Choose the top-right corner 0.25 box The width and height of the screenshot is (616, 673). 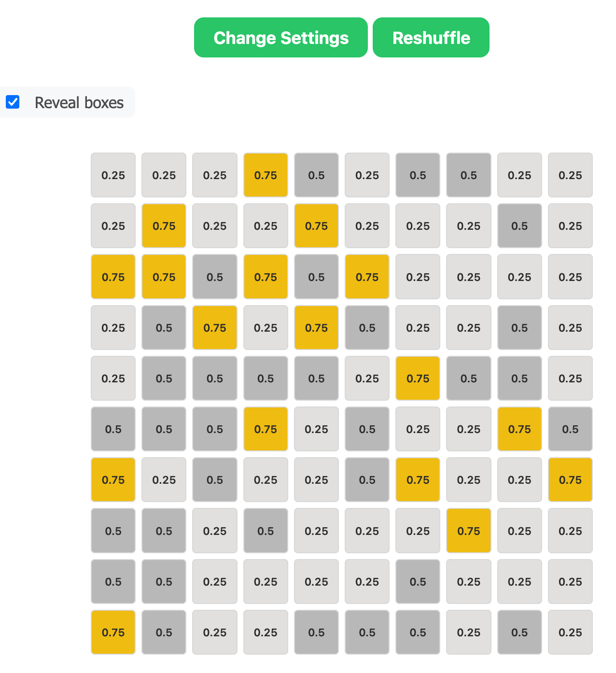[570, 175]
